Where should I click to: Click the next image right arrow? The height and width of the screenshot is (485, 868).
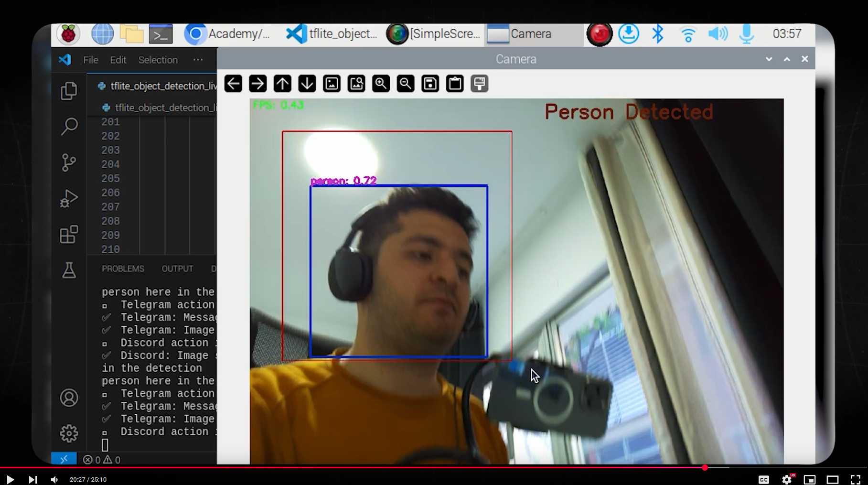coord(257,84)
